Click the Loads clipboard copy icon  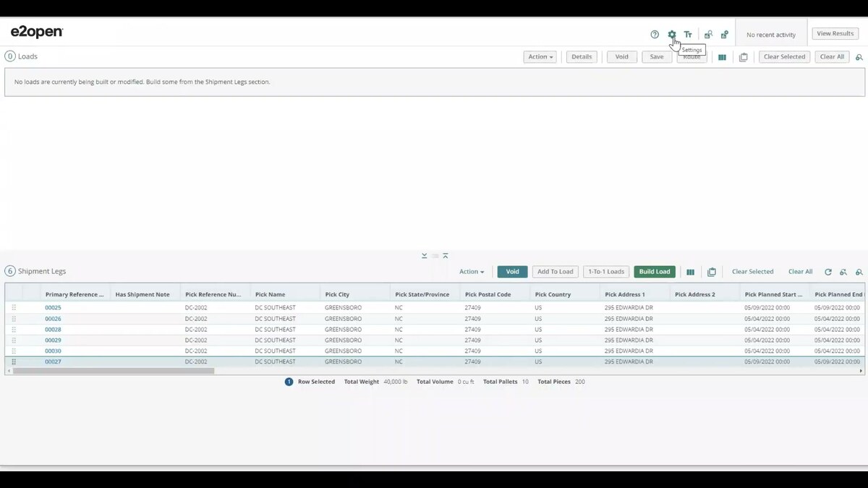[x=743, y=57]
